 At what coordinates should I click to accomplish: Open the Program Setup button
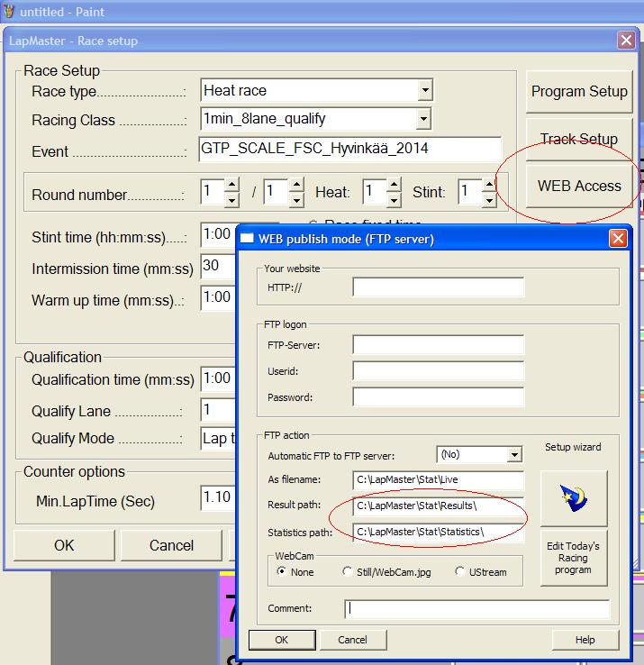point(579,92)
